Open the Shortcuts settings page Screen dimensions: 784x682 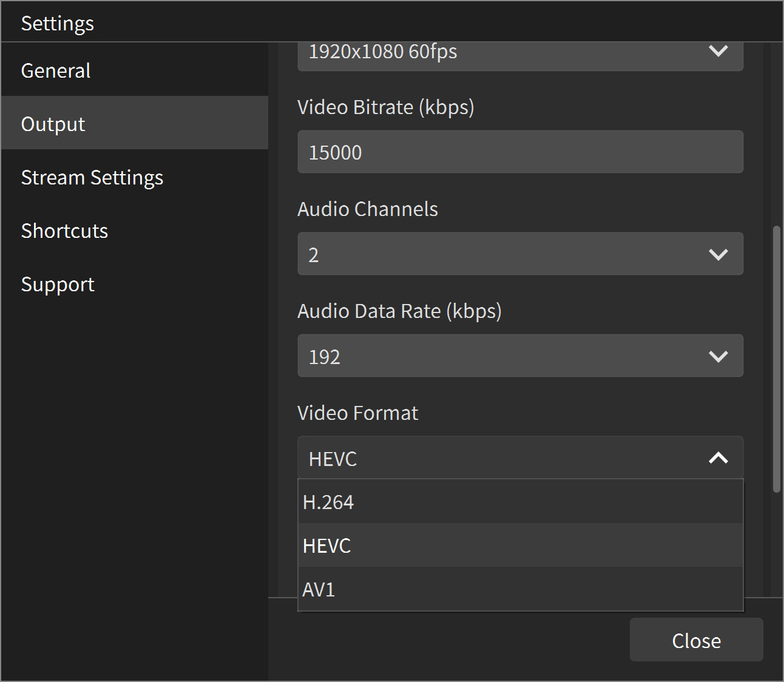(x=64, y=231)
